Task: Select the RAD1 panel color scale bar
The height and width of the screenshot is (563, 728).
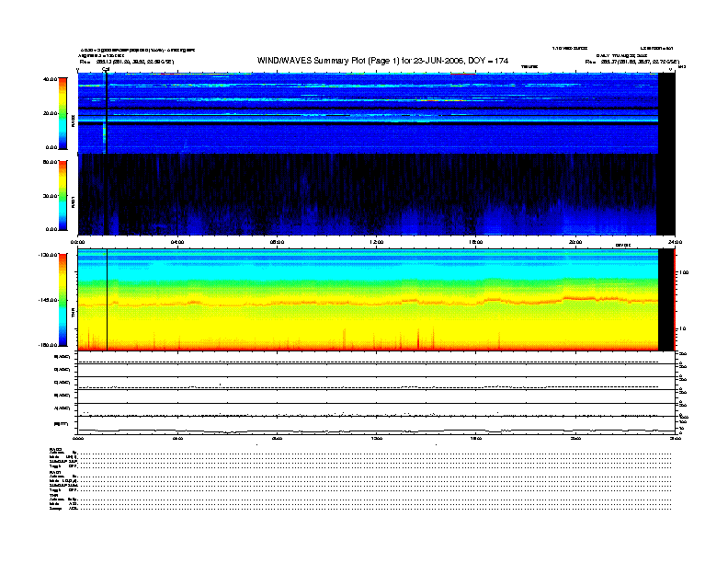Action: pos(63,196)
